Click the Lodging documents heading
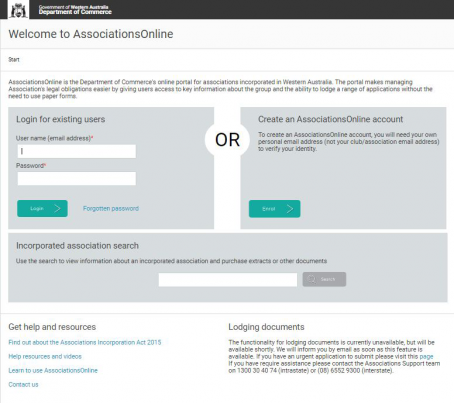 [266, 327]
